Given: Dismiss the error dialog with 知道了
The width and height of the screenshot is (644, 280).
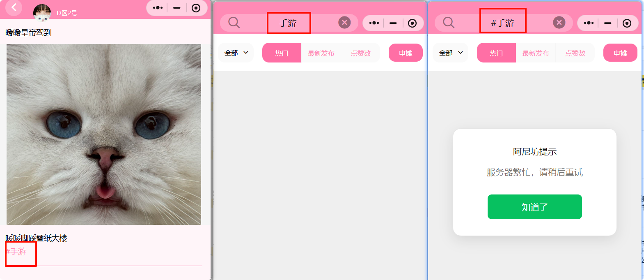Looking at the screenshot, I should 534,207.
